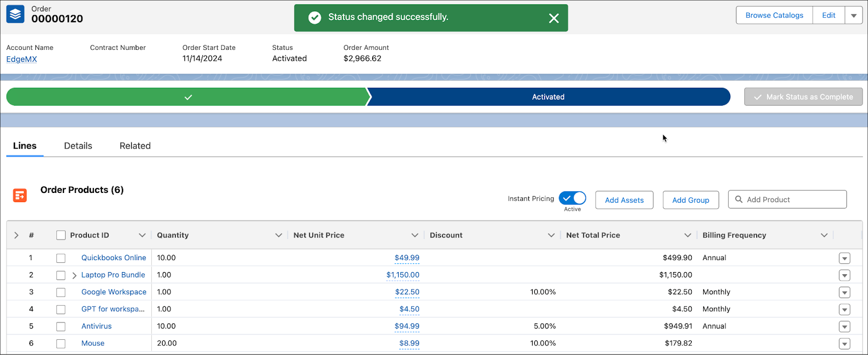This screenshot has width=868, height=355.
Task: Edit the $4.50 net unit price
Action: (410, 309)
